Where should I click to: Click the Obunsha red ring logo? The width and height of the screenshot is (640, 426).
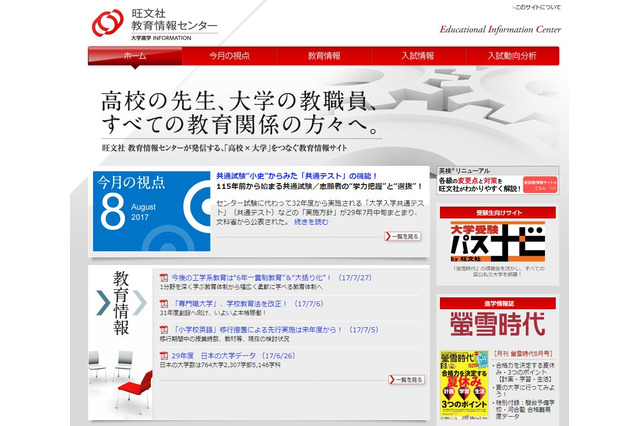click(108, 23)
